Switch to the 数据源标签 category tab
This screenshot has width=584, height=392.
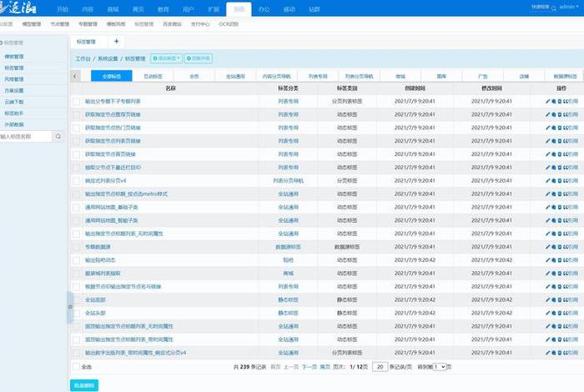pos(565,77)
